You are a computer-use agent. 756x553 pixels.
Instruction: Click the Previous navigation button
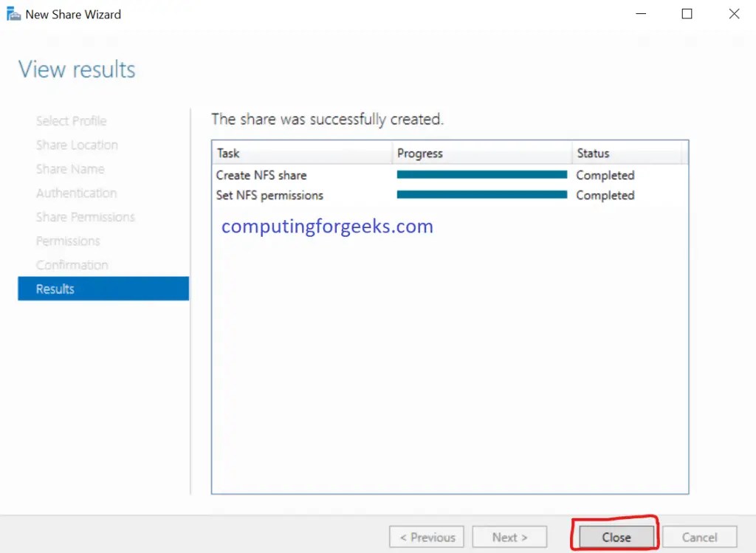[x=426, y=537]
